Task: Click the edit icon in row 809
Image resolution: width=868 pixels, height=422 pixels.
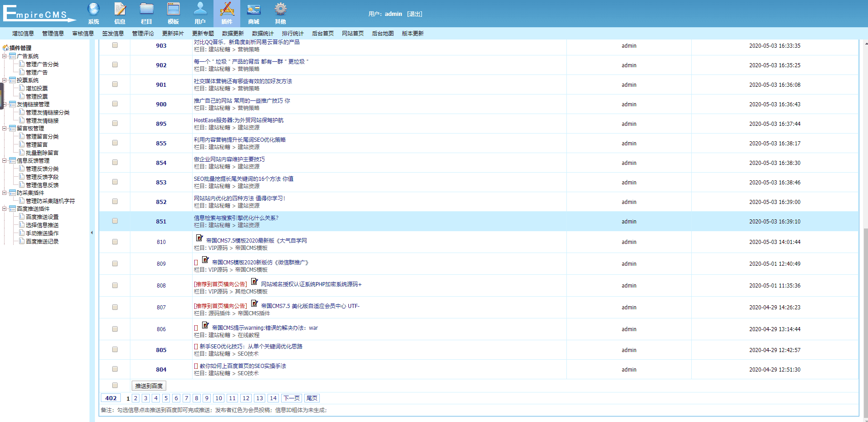Action: pos(205,259)
